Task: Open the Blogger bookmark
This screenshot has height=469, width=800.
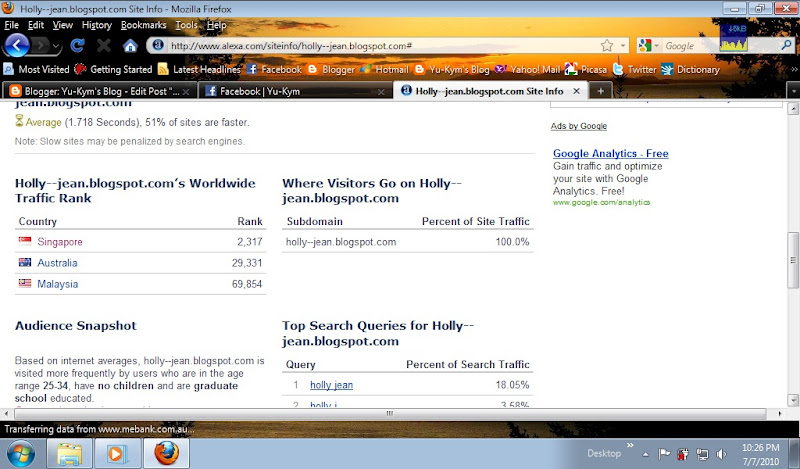Action: [331, 69]
